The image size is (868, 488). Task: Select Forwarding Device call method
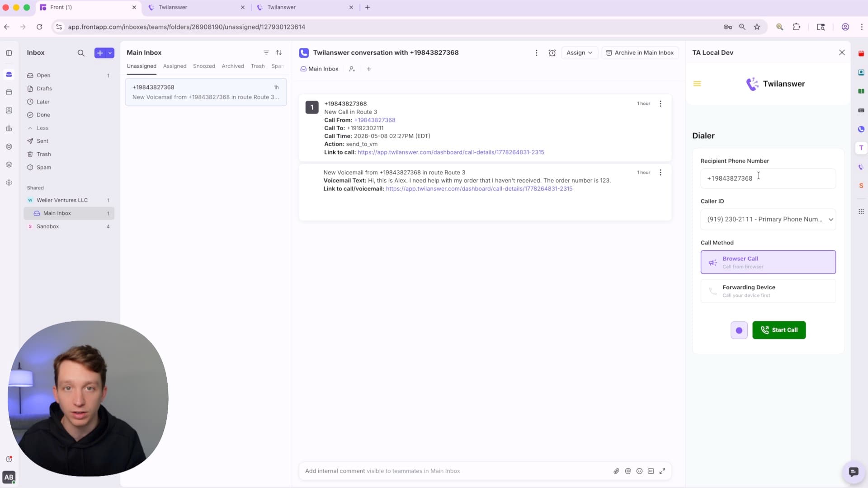point(768,291)
